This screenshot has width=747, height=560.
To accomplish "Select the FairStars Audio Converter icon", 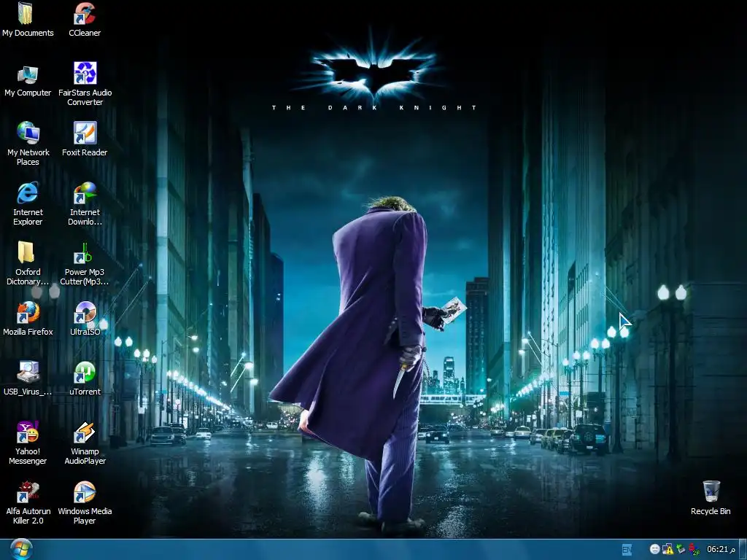I will tap(85, 74).
